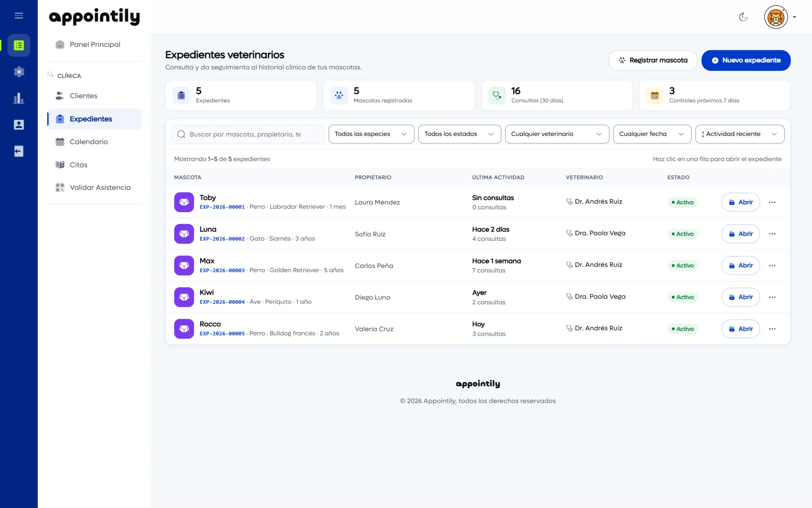Screen dimensions: 812x508
Task: Open the hamburger menu icon
Action: pyautogui.click(x=19, y=16)
